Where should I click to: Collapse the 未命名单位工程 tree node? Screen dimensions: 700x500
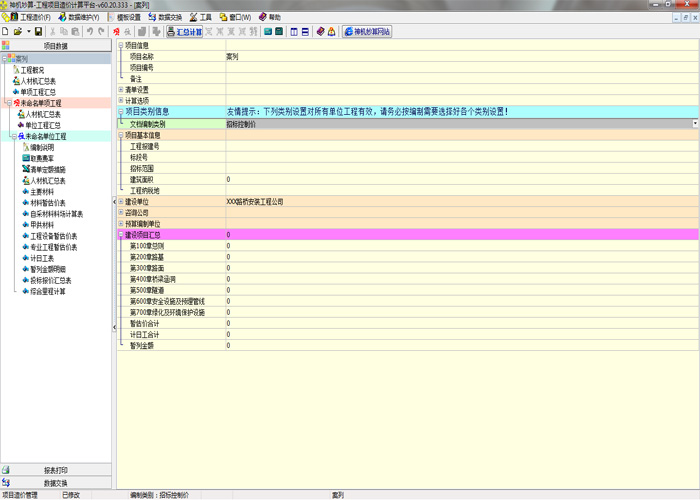coord(9,136)
